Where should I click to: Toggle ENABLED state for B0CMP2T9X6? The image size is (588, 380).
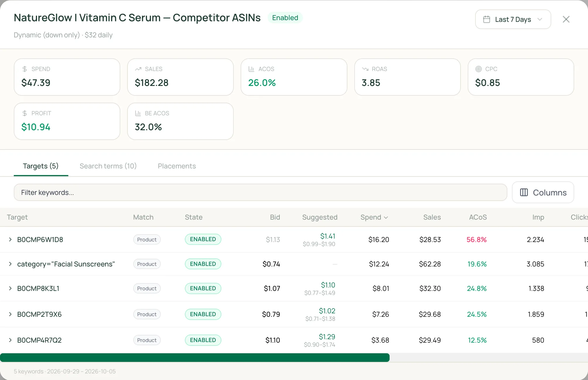203,314
